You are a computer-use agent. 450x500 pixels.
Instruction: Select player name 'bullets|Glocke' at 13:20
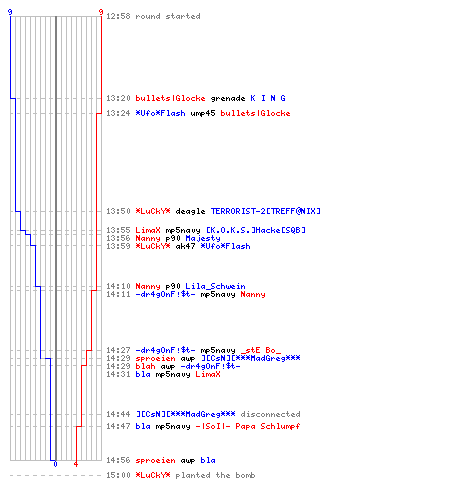pyautogui.click(x=170, y=98)
